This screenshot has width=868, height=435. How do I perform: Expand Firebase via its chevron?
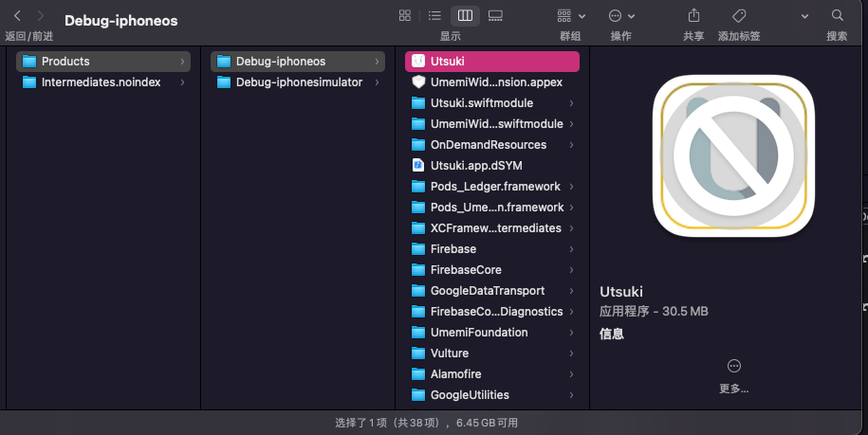point(571,249)
